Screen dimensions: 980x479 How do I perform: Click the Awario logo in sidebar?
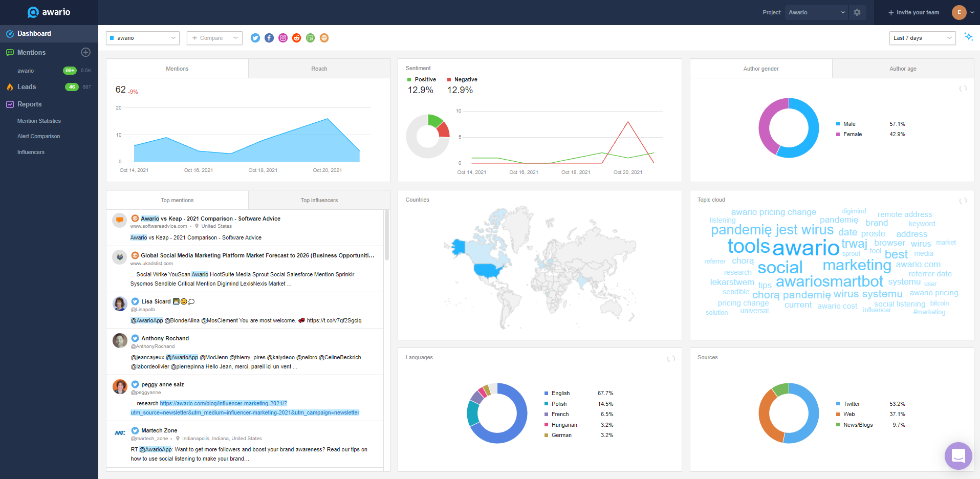(x=49, y=12)
